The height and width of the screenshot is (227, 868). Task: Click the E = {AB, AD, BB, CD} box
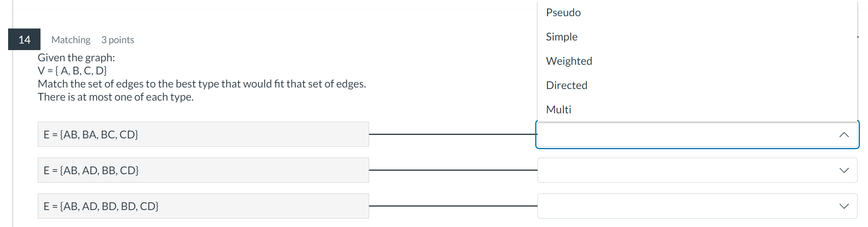203,170
